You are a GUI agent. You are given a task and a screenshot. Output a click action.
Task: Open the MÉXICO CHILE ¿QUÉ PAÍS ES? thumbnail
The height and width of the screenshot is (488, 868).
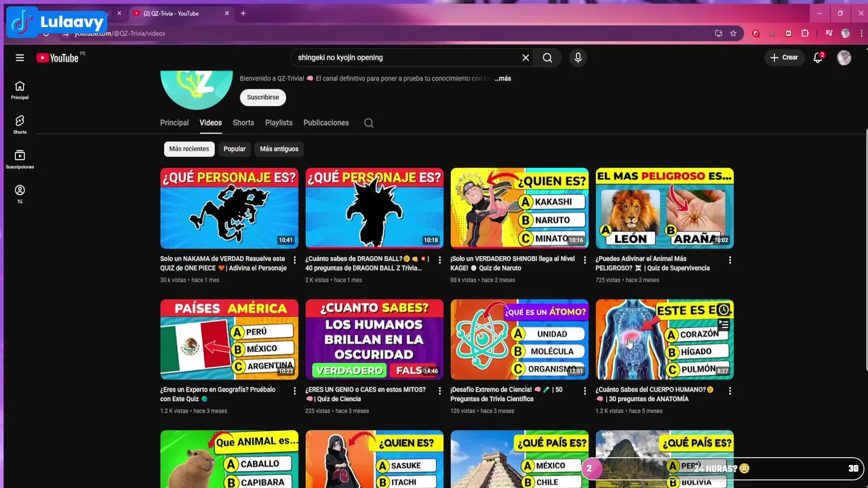[x=519, y=459]
